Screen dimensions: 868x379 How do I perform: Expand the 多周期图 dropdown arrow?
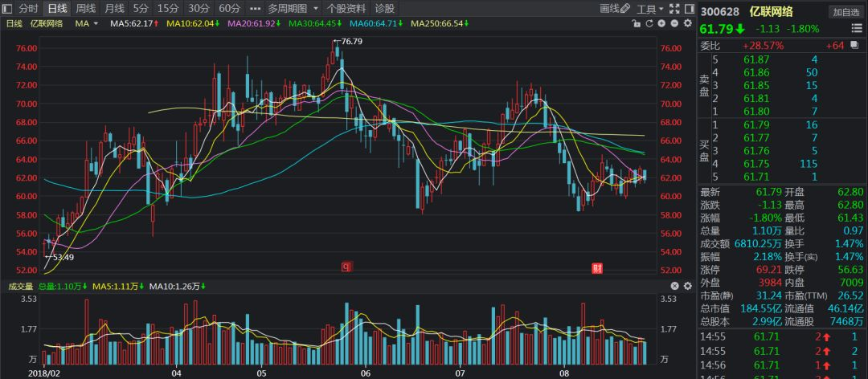click(x=316, y=8)
